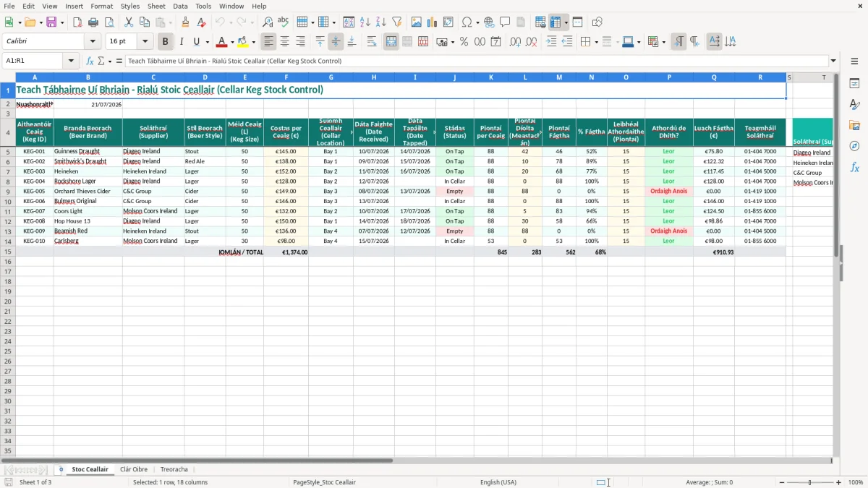Open the Styles menu
The image size is (868, 488).
click(130, 6)
